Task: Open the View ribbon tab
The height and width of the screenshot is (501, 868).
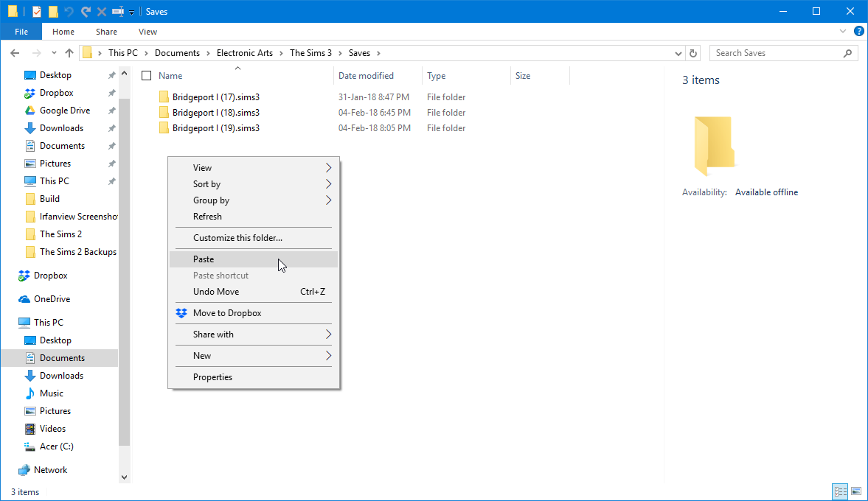Action: [x=147, y=32]
